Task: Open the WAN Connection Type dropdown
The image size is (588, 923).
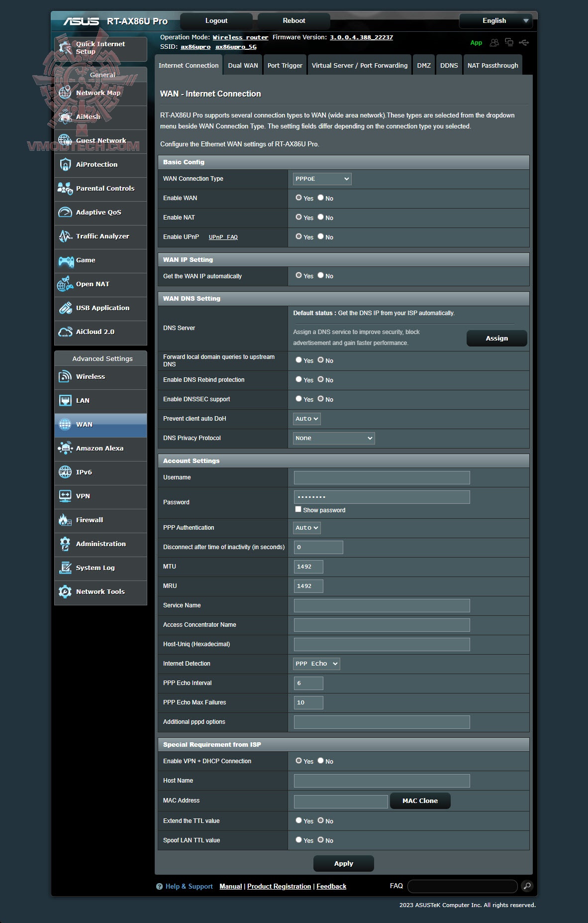Action: [x=322, y=179]
